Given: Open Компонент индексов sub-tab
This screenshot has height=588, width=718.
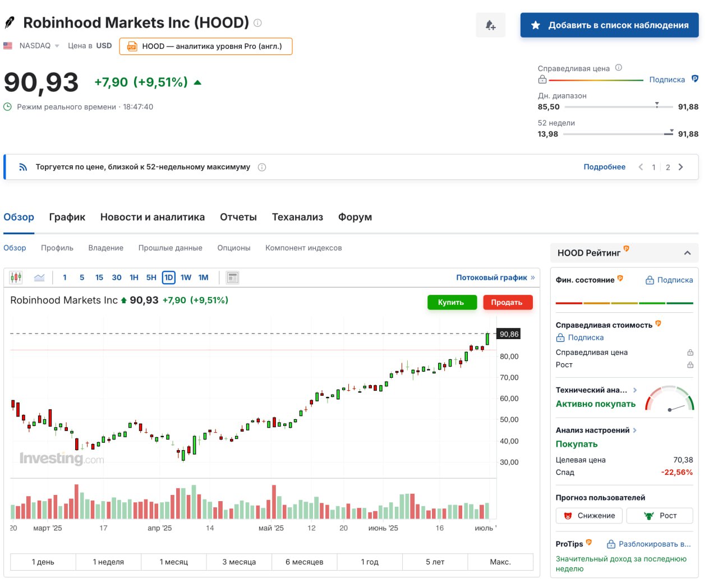Looking at the screenshot, I should coord(303,248).
